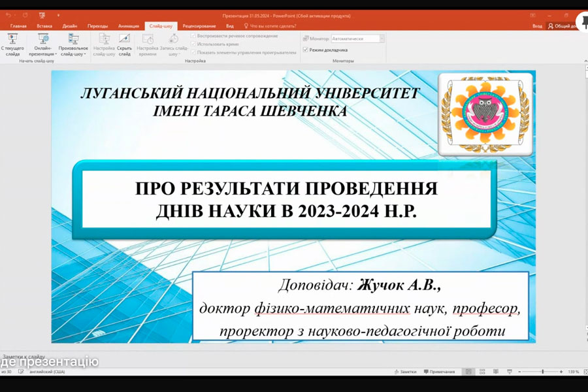Open Анимация ribbon tab

129,26
